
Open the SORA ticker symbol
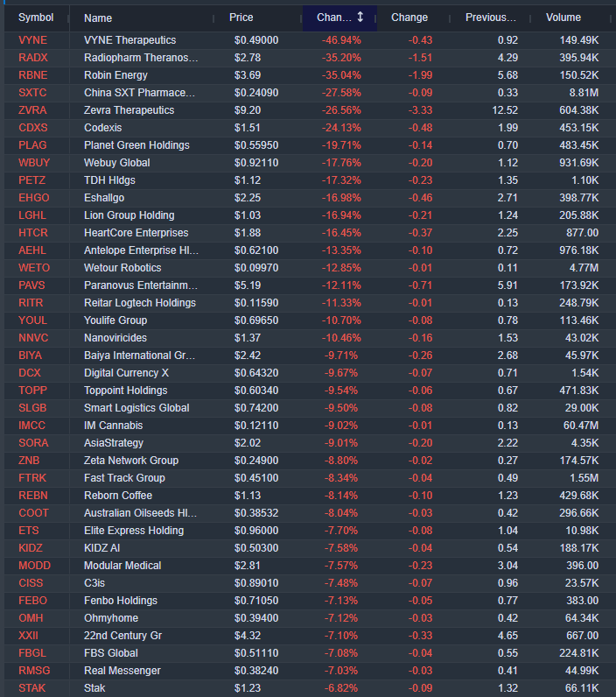tap(34, 443)
